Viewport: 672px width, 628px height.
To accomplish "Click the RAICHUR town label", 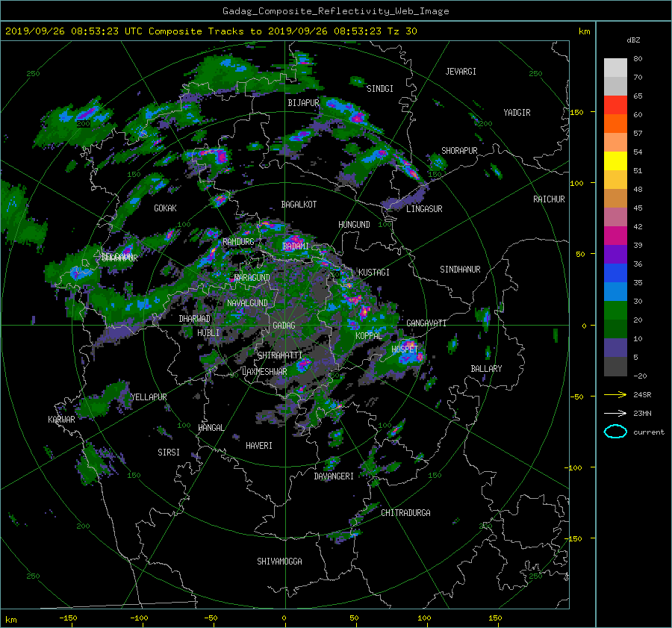I will click(x=549, y=199).
